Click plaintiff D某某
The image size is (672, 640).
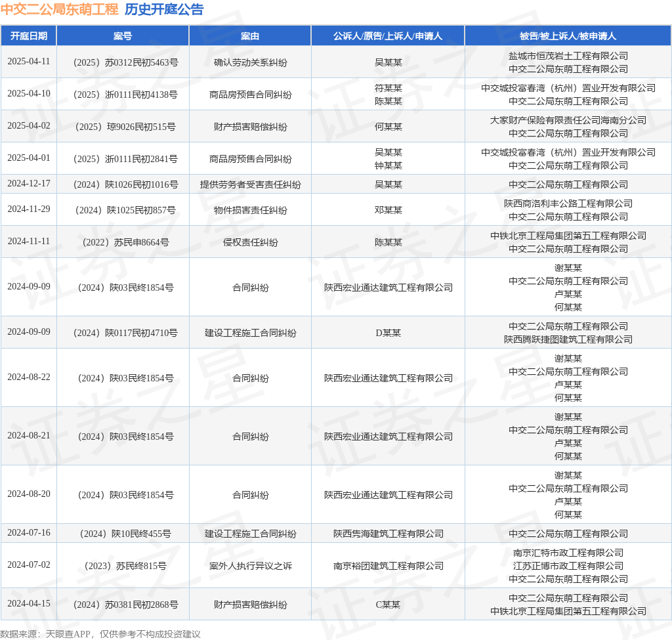click(x=388, y=333)
